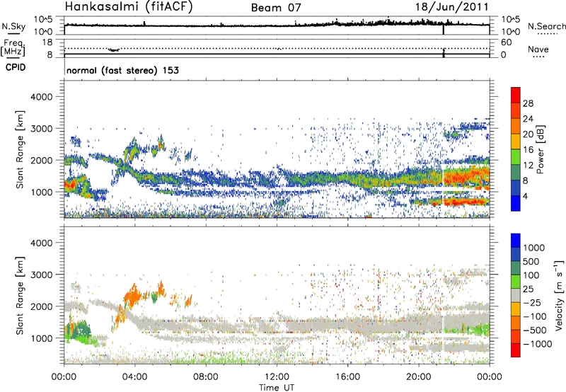Viewport: 566px width, 392px height.
Task: Click the 3000 tick of the velocity panel
Action: 41,275
